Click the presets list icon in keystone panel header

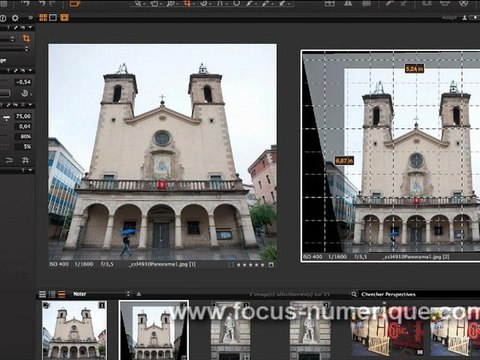[23, 105]
